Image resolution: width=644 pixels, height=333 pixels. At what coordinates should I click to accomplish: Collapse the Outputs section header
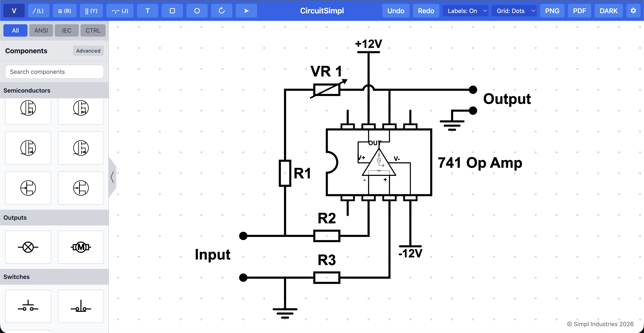(55, 218)
